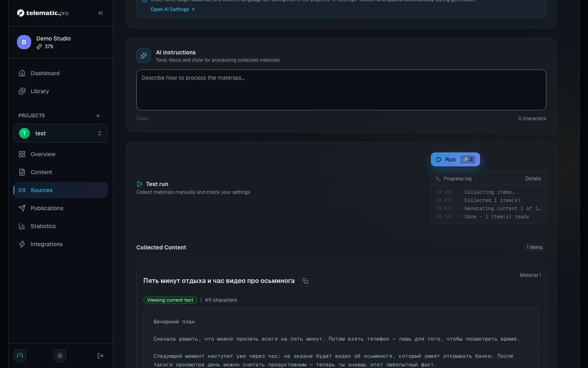Click the AI instructions sparkle icon
588x368 pixels.
coord(144,56)
